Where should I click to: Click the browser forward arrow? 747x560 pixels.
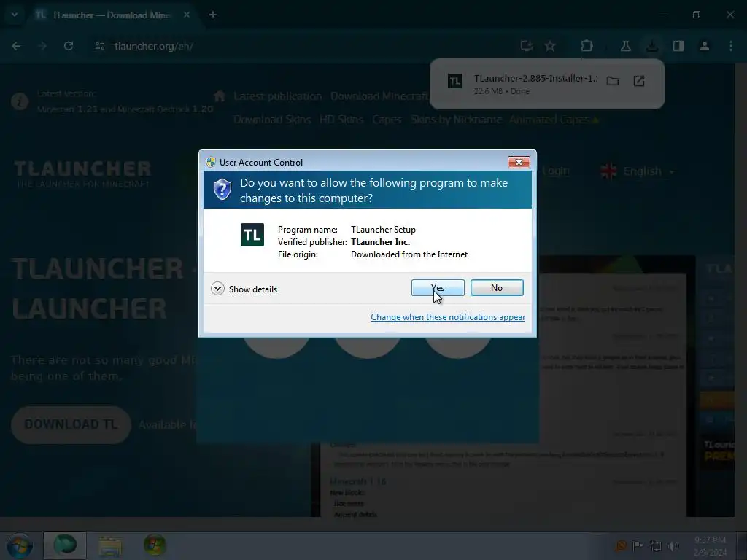pyautogui.click(x=42, y=46)
